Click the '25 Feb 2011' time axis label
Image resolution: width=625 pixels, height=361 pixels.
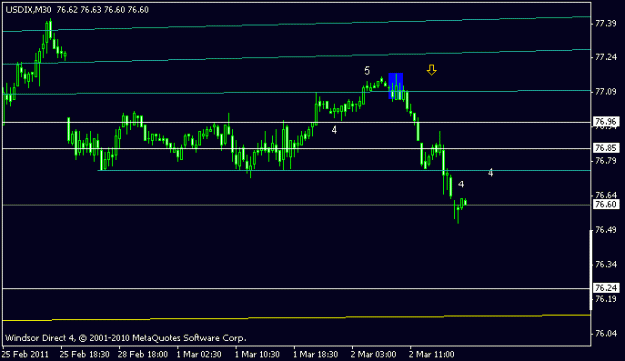pos(25,354)
